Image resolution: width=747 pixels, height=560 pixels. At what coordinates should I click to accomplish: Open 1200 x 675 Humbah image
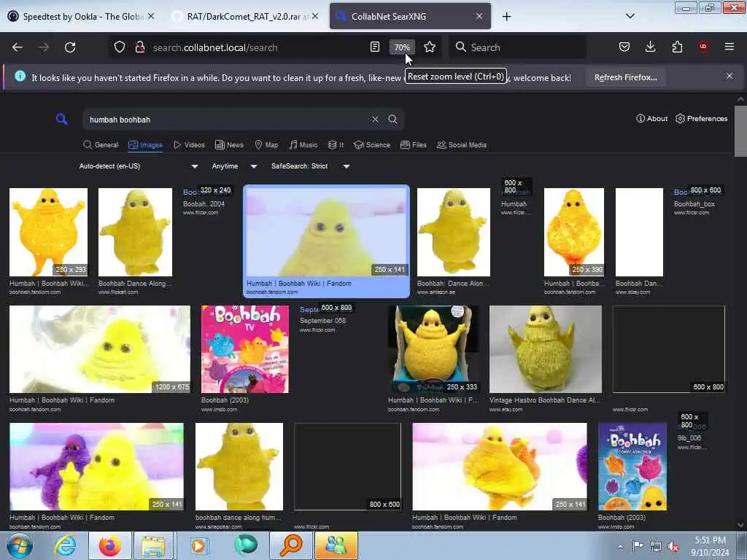99,349
